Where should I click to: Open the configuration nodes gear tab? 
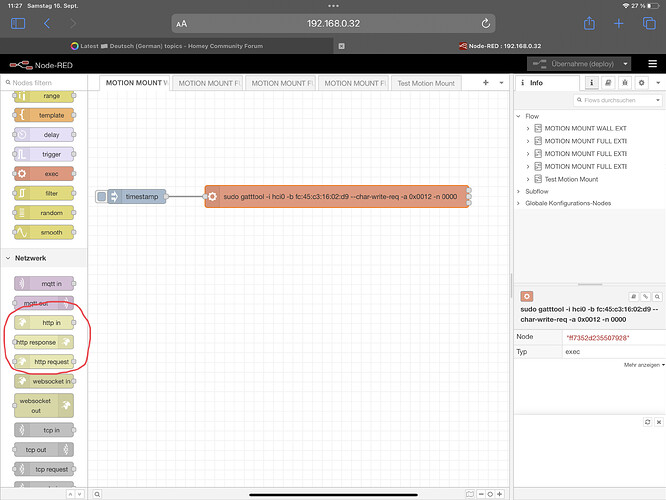coord(641,83)
